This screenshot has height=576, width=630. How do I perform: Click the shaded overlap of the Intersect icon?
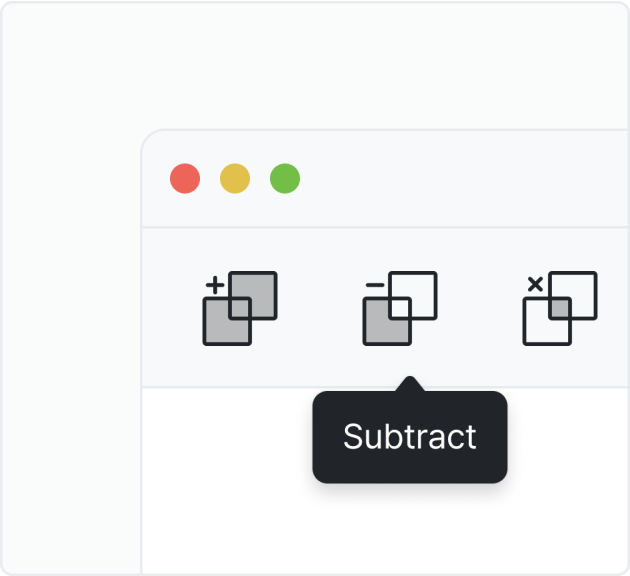click(x=560, y=307)
